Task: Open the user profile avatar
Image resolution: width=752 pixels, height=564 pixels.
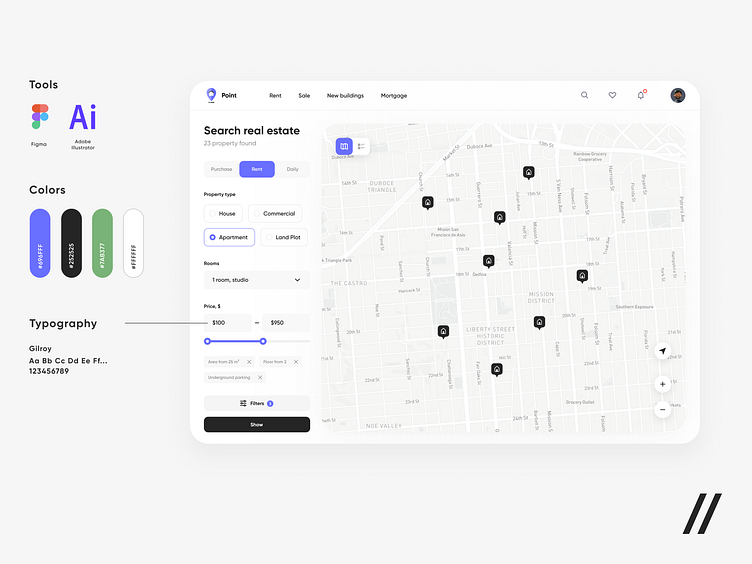Action: click(678, 96)
